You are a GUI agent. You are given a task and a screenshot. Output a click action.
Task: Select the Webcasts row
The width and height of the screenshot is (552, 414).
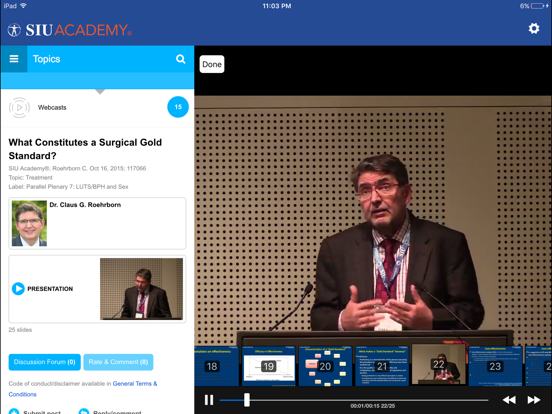(x=98, y=107)
